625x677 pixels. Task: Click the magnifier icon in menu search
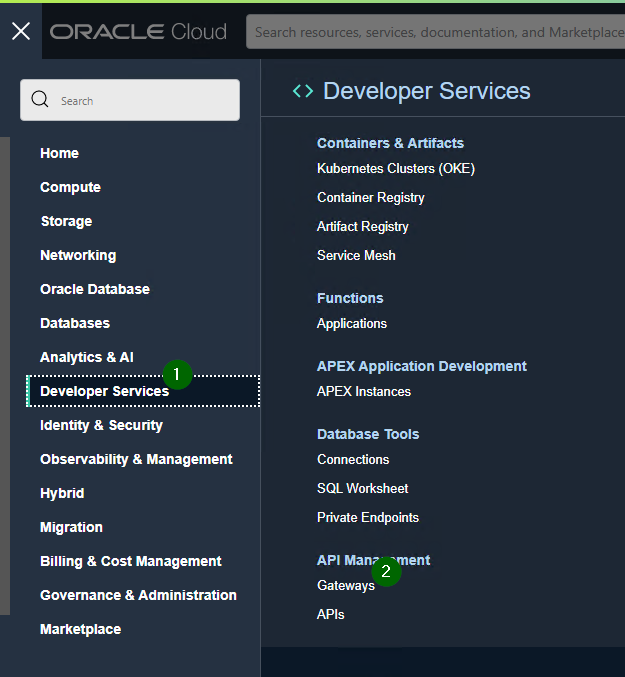(x=40, y=99)
